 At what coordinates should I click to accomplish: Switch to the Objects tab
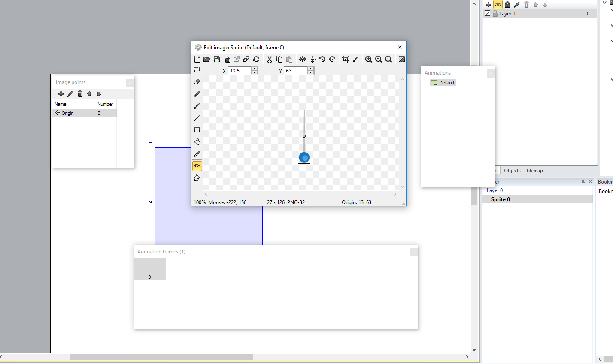click(x=512, y=171)
